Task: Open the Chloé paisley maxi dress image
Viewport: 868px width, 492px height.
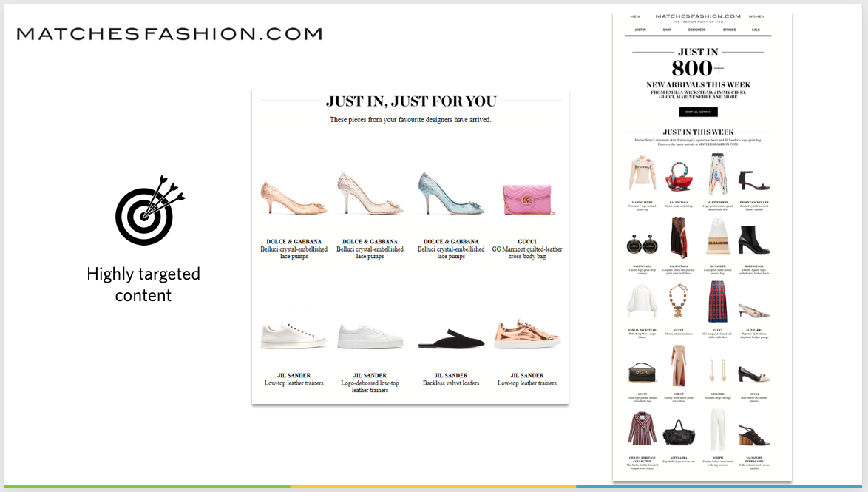Action: click(679, 365)
